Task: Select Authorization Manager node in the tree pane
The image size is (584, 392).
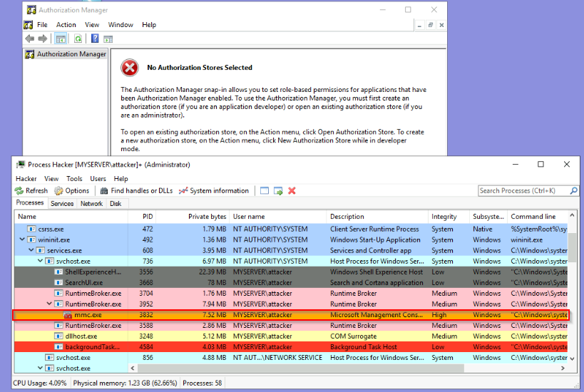Action: (x=66, y=54)
